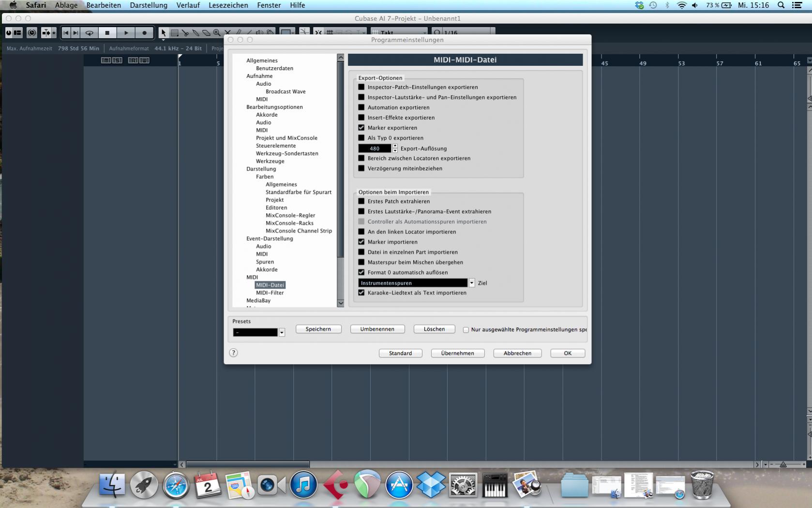Viewport: 812px width, 508px height.
Task: Open Launchpad rocket icon in Dock
Action: point(144,485)
